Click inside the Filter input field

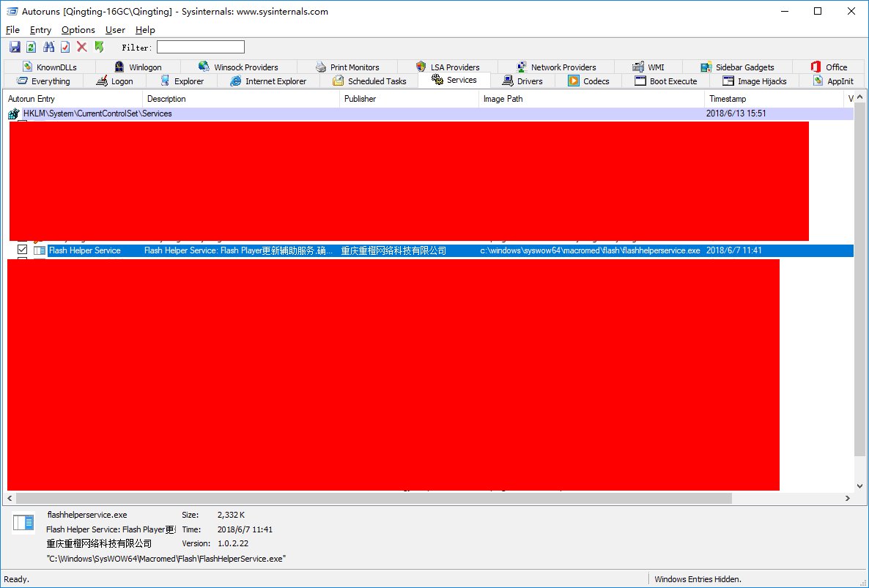tap(200, 46)
